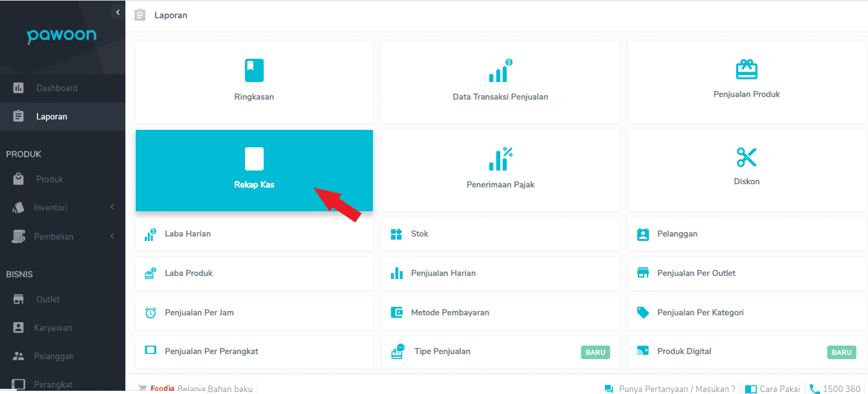Open the Diskon report card
The width and height of the screenshot is (868, 394).
(746, 171)
